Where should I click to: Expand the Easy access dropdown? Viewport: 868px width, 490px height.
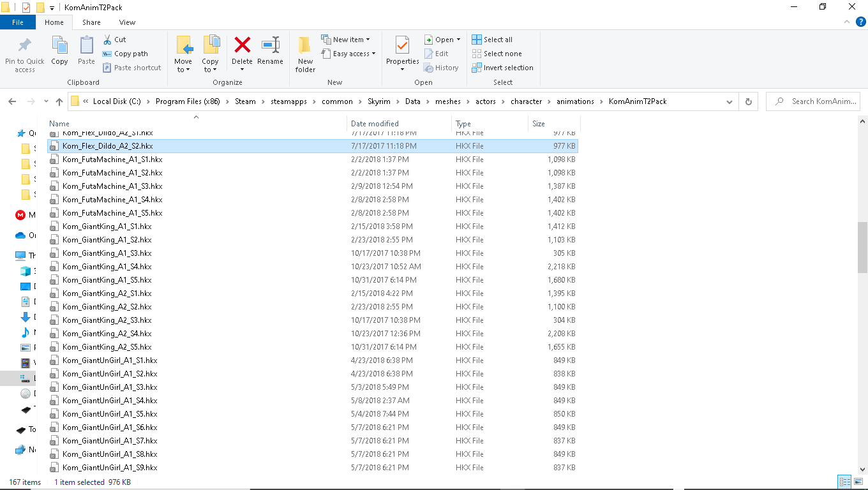pos(348,54)
